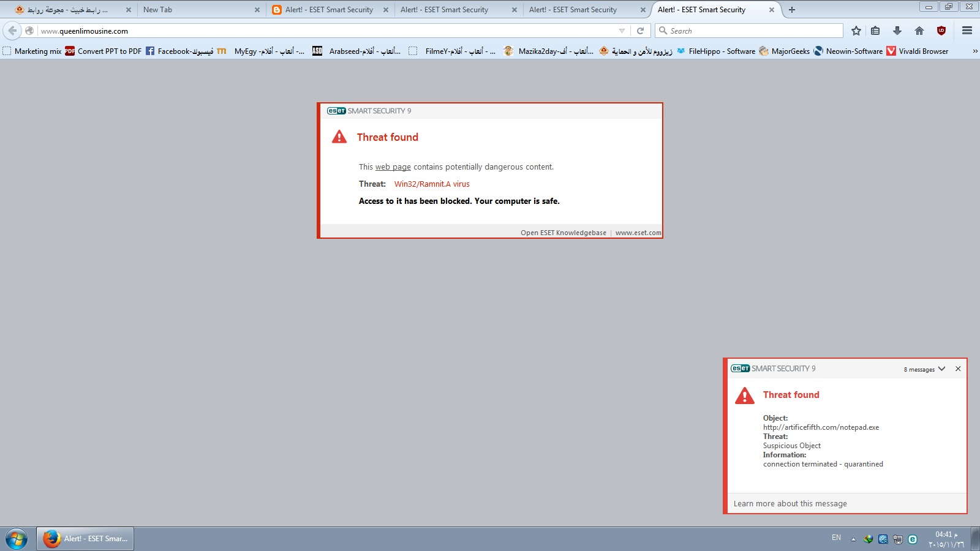The image size is (980, 551).
Task: Click the 'Suspicious Object' threat text
Action: (x=791, y=446)
